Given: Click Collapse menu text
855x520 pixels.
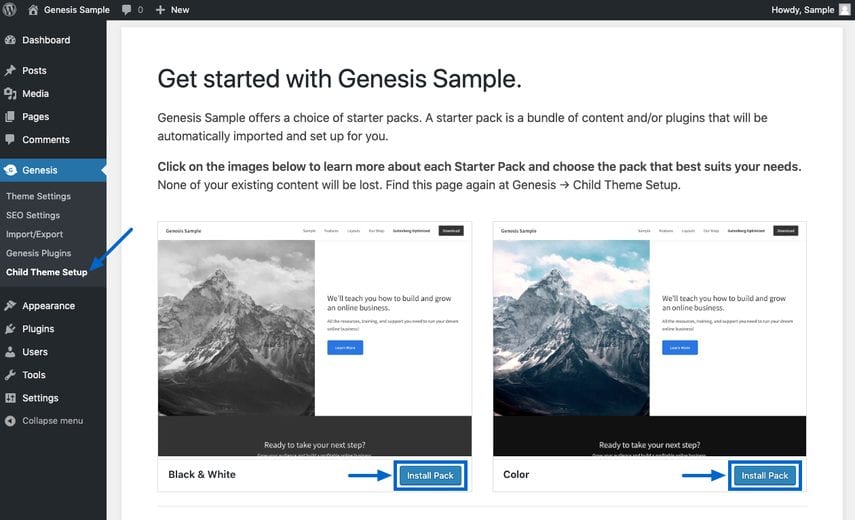Looking at the screenshot, I should [x=53, y=421].
